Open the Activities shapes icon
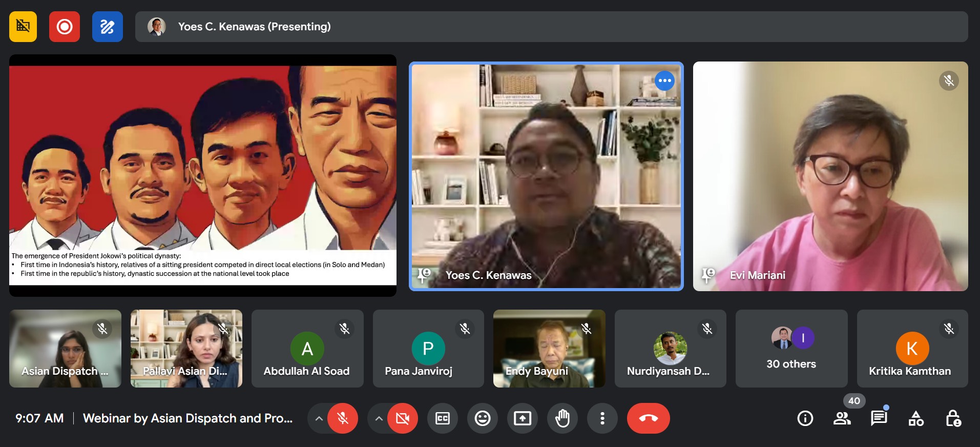The width and height of the screenshot is (980, 447). tap(916, 418)
